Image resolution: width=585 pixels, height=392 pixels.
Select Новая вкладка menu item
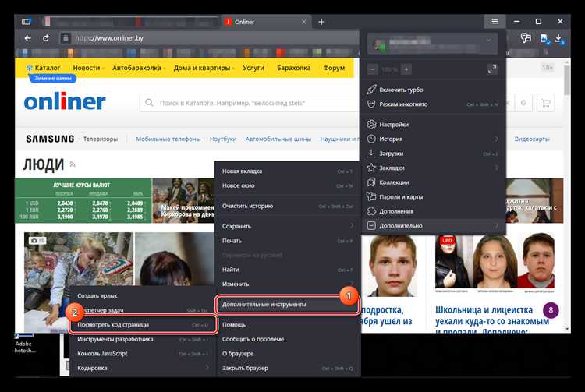point(287,171)
